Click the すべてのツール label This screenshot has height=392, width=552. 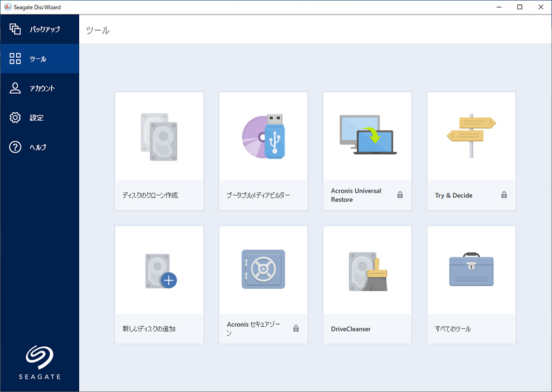pos(453,329)
